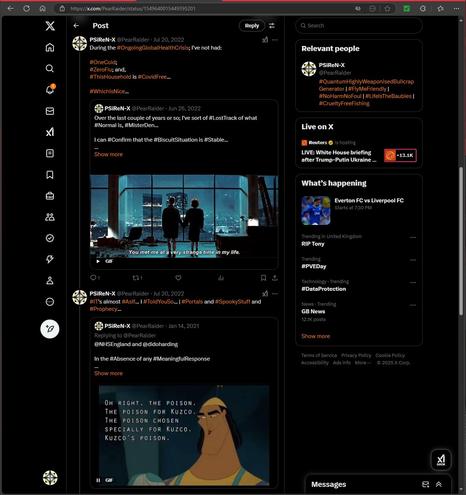Like the first post with heart icon
The height and width of the screenshot is (495, 466).
[x=178, y=278]
